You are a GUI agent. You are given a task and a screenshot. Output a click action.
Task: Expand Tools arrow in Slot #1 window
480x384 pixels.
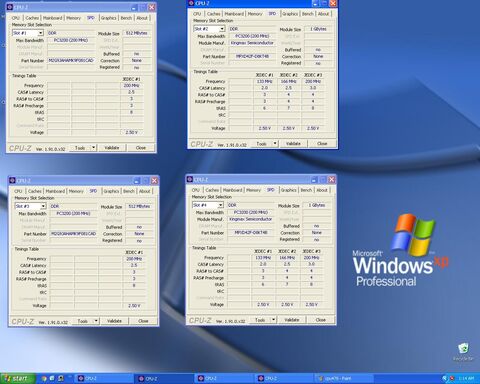pos(94,148)
